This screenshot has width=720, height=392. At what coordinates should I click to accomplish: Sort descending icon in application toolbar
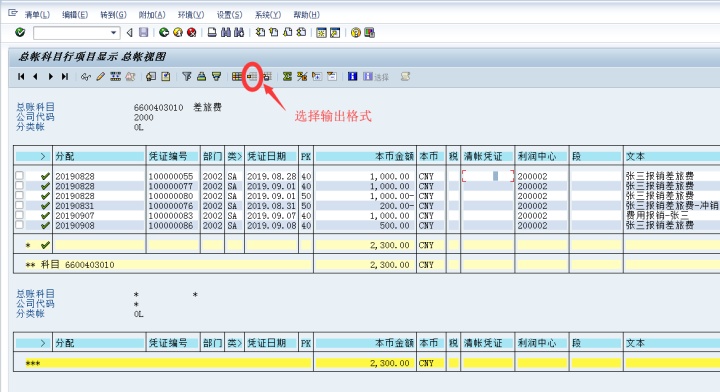216,77
